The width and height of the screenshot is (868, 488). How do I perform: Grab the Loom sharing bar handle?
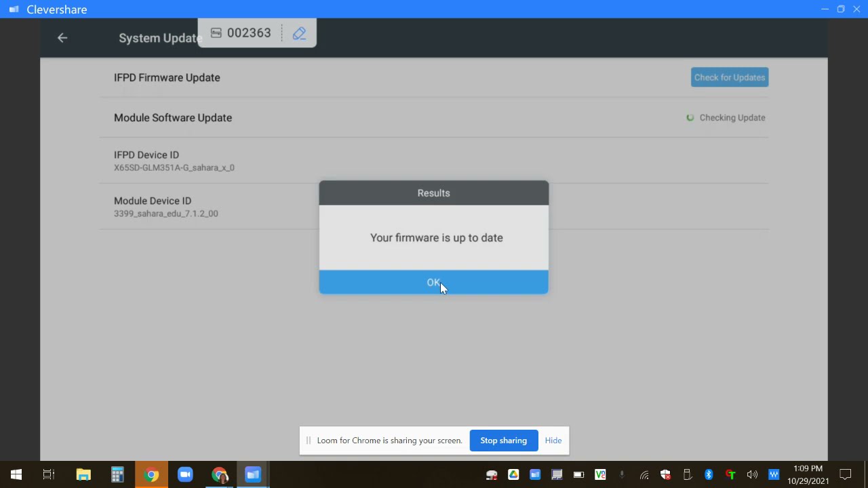[308, 441]
